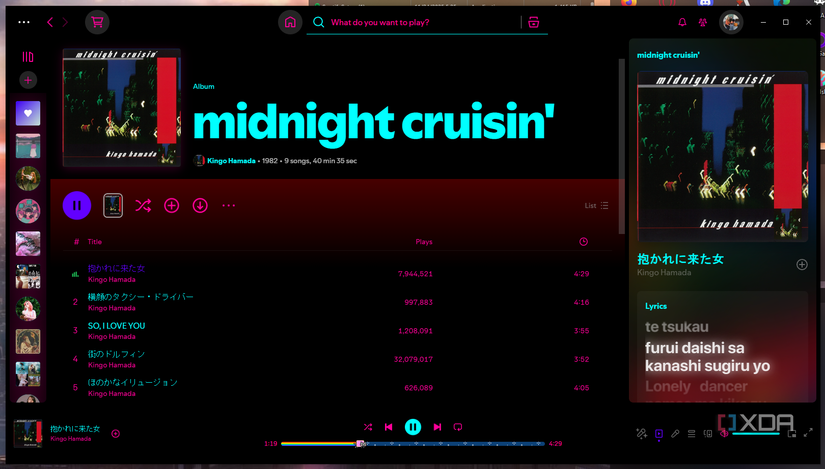
Task: Toggle lyrics microphone button
Action: click(675, 433)
